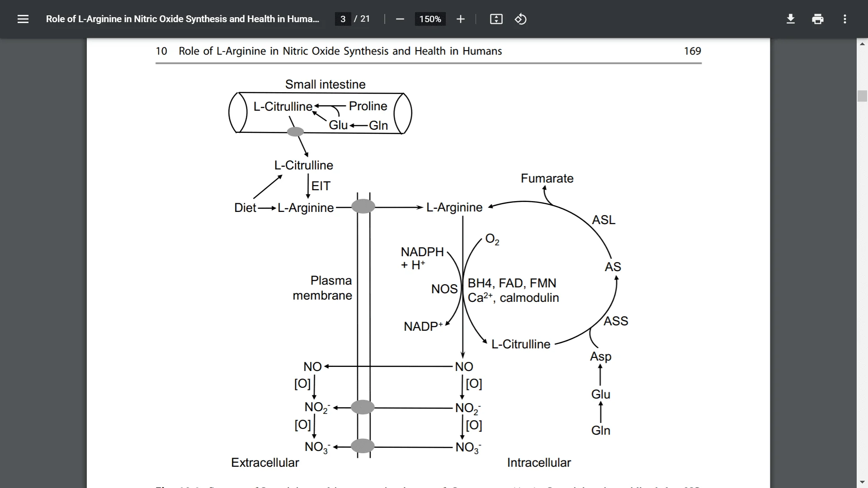This screenshot has height=488, width=868.
Task: Click the 'Asp' label
Action: (x=600, y=357)
